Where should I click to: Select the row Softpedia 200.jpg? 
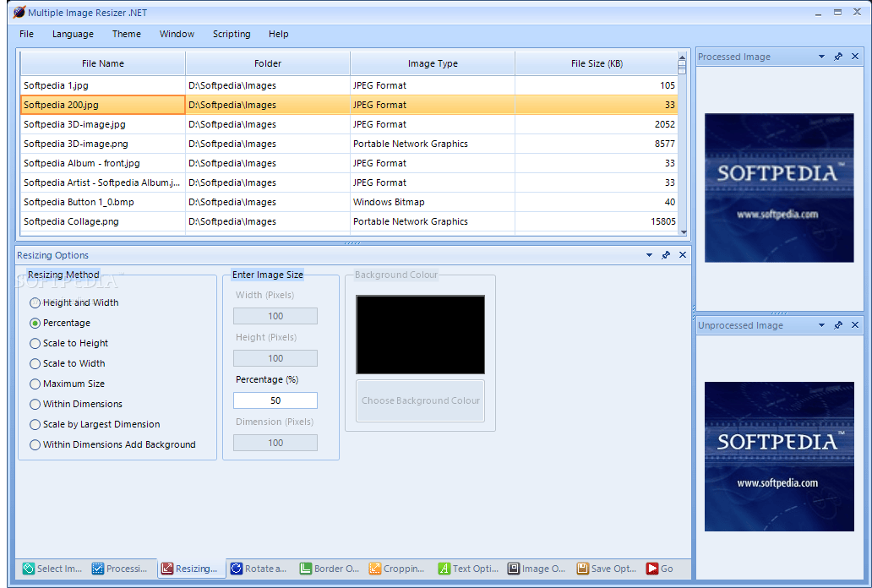349,105
